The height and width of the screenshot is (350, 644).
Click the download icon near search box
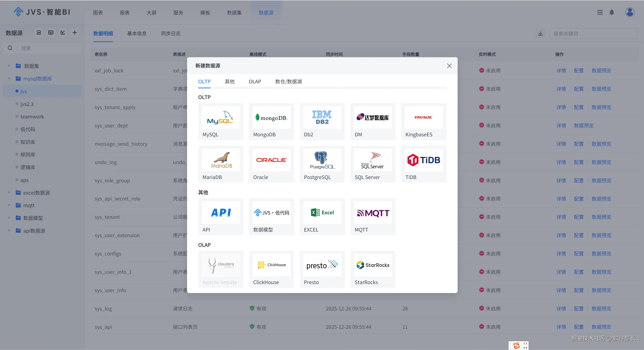[x=540, y=34]
